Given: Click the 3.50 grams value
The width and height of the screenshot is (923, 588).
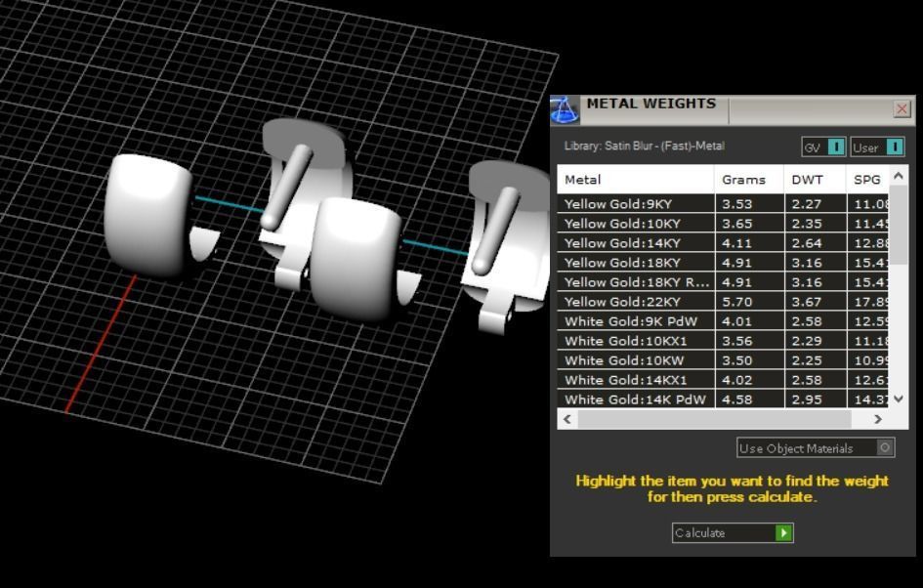Looking at the screenshot, I should tap(737, 360).
